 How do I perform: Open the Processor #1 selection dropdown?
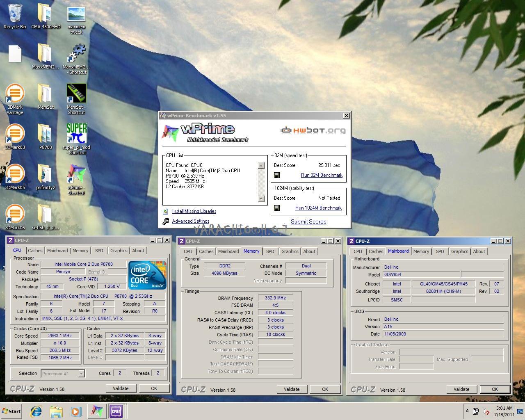(x=63, y=373)
